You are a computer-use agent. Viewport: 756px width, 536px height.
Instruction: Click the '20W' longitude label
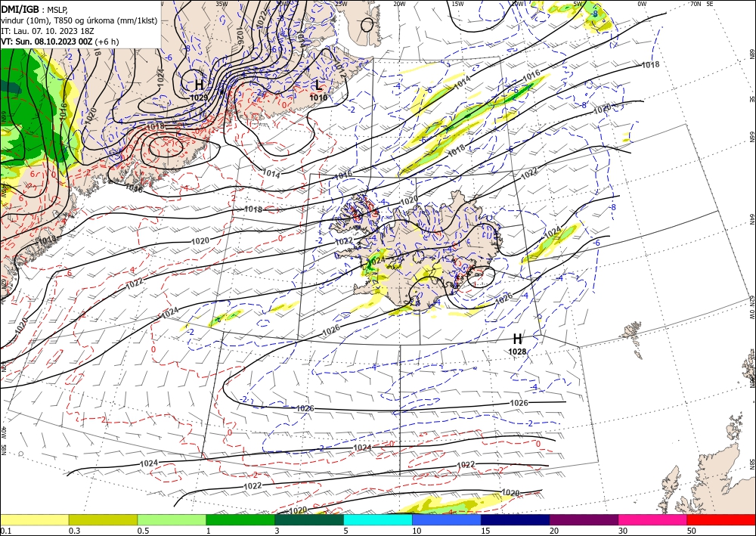coord(399,4)
